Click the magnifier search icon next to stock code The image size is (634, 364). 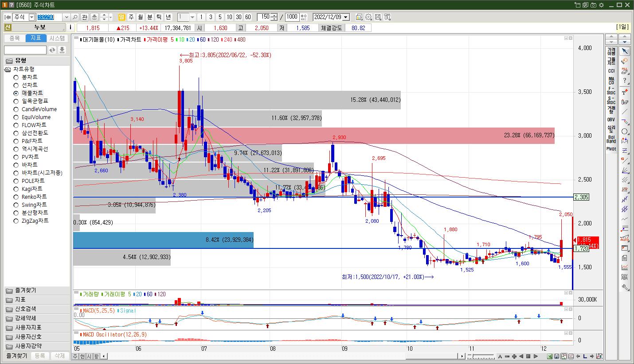75,17
